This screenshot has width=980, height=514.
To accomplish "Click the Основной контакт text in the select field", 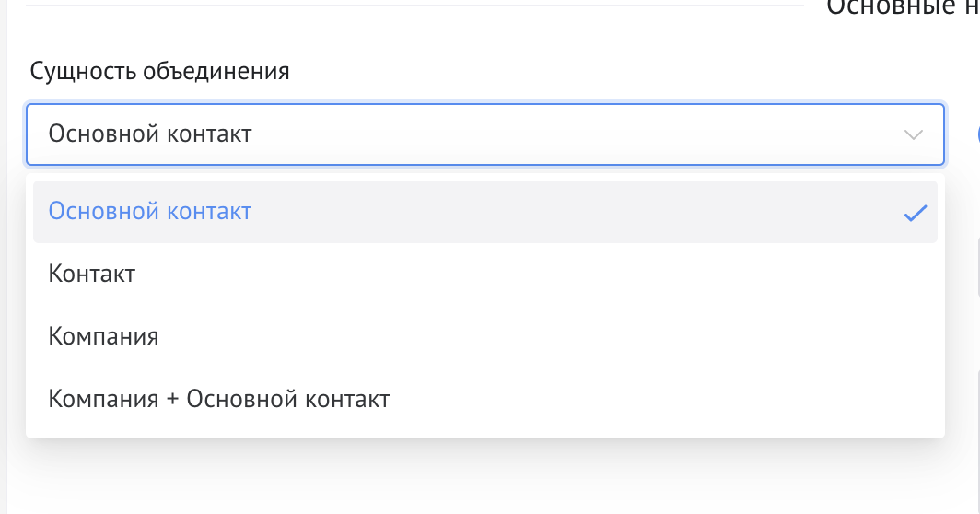I will tap(150, 134).
